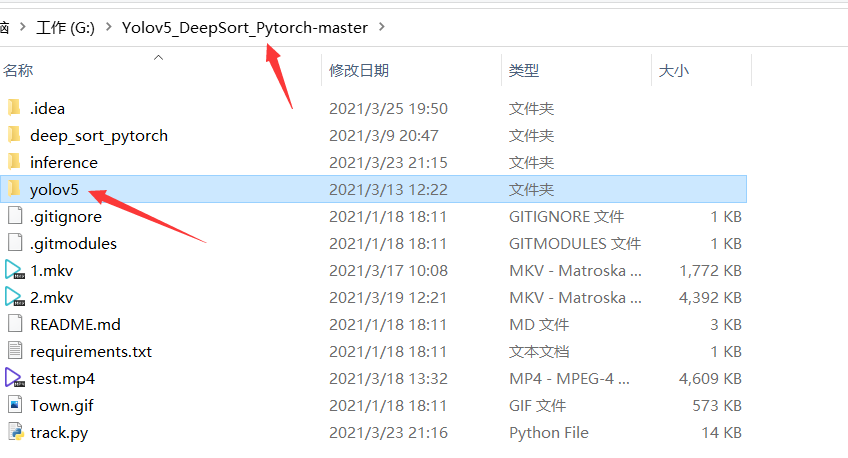Image resolution: width=848 pixels, height=458 pixels.
Task: Click the GIF 文件 type cell
Action: pyautogui.click(x=537, y=406)
